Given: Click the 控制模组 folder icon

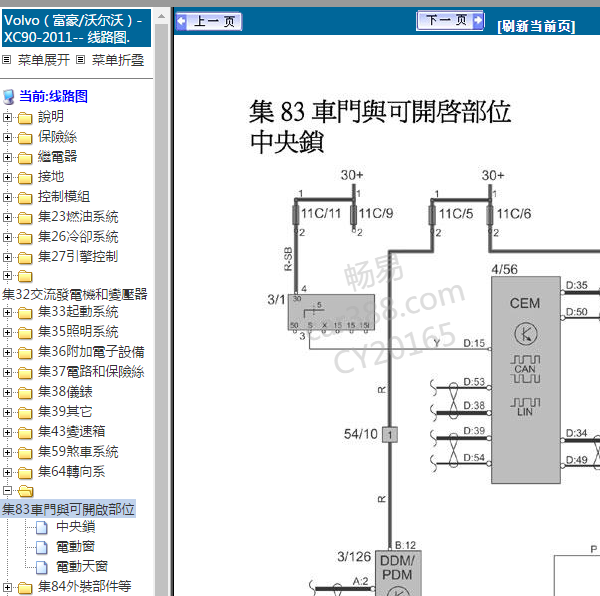Looking at the screenshot, I should tap(25, 197).
